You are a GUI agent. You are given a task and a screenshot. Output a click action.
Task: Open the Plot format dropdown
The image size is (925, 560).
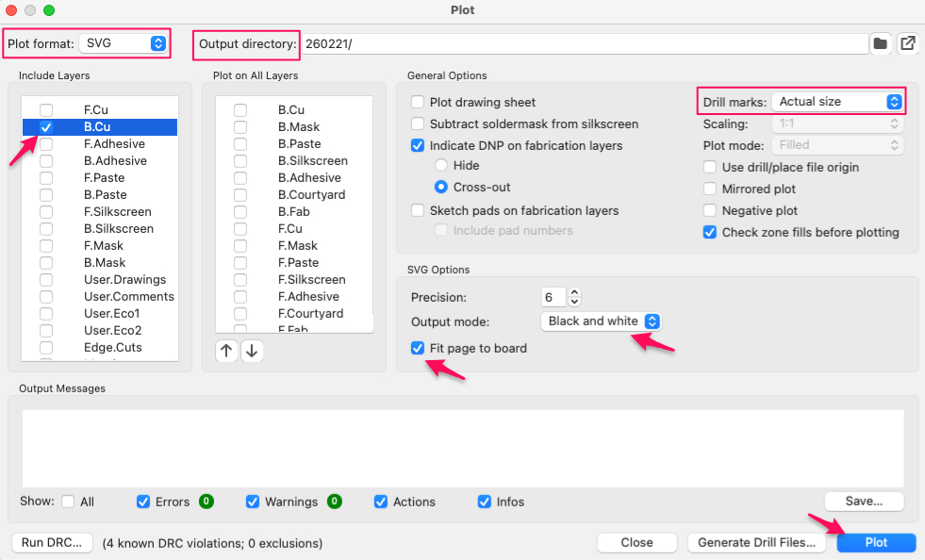tap(124, 43)
